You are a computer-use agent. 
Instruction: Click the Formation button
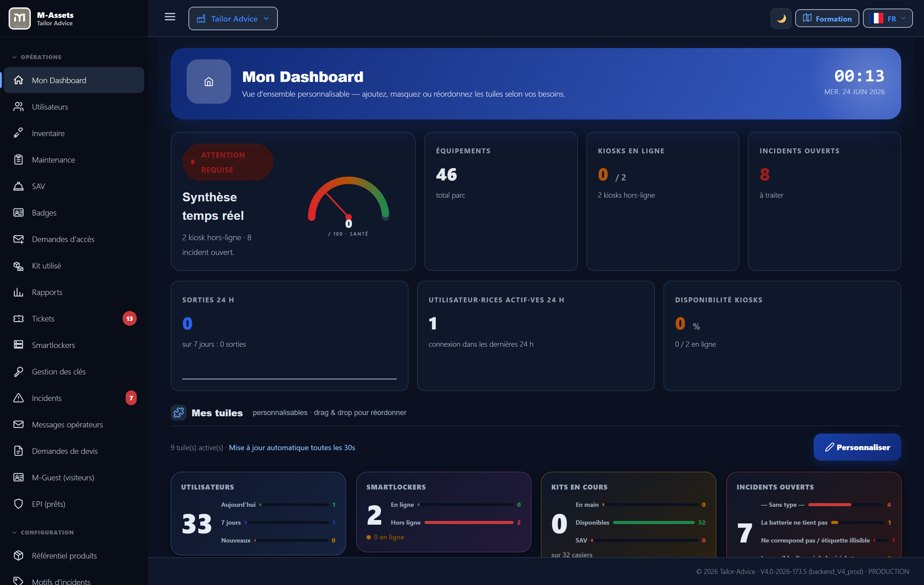click(x=827, y=18)
